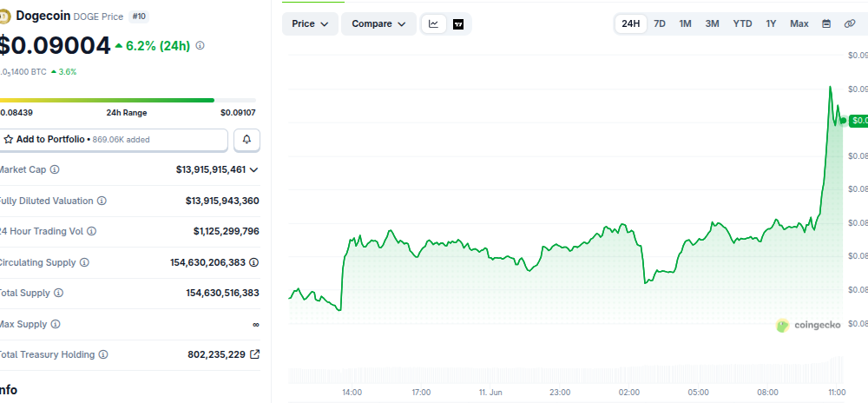Open external link icon beside treasury holding
The image size is (868, 403).
(x=254, y=354)
